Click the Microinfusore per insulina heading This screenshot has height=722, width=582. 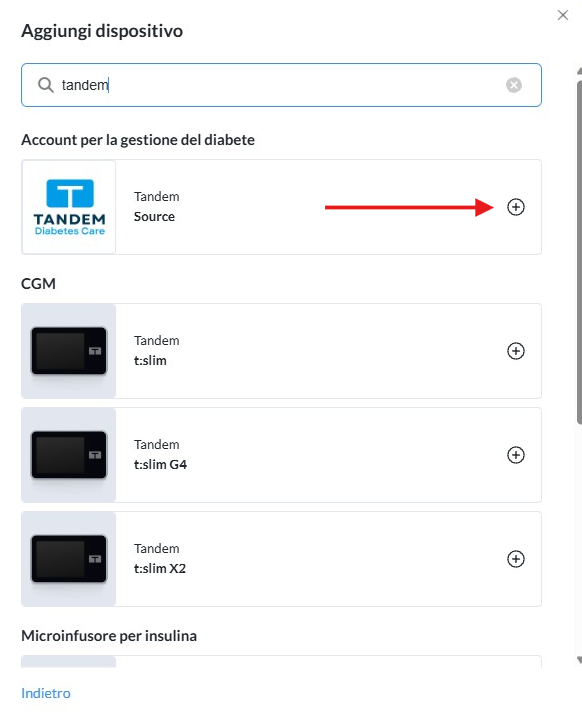pyautogui.click(x=109, y=636)
